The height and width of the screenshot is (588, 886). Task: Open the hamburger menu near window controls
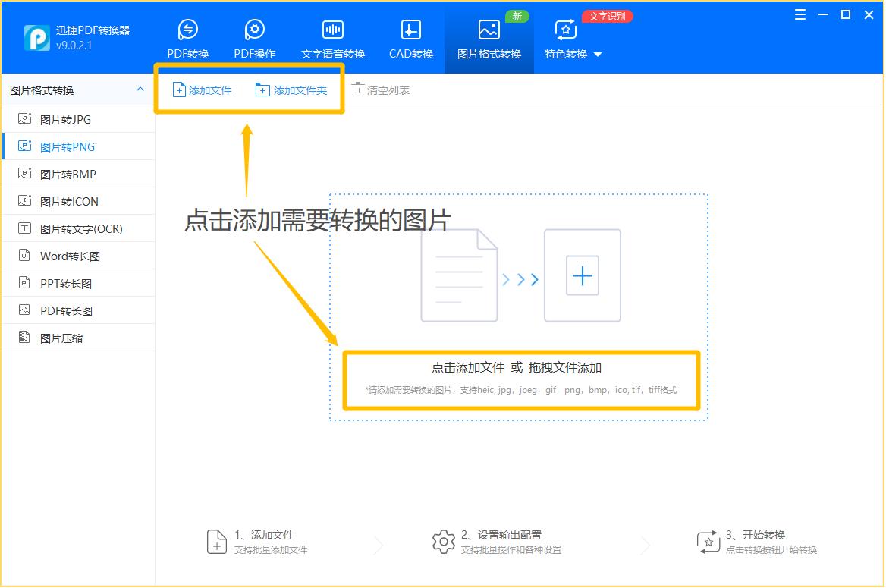click(800, 14)
